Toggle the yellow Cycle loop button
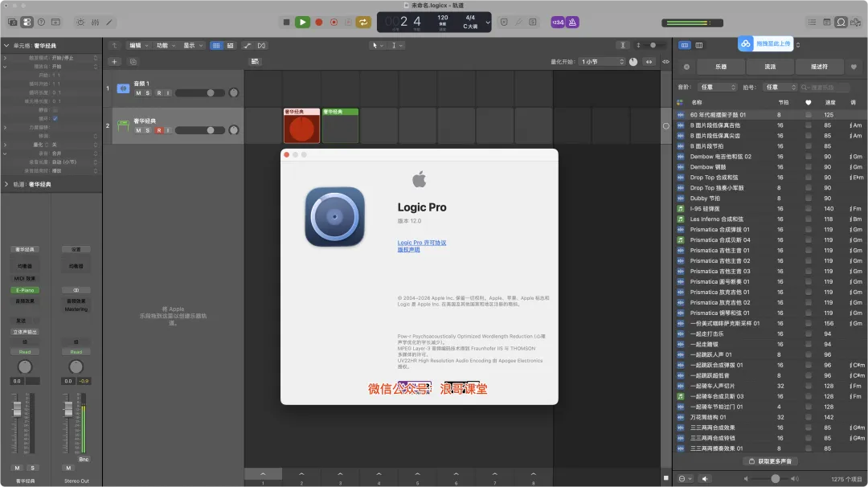The width and height of the screenshot is (868, 487). 363,23
